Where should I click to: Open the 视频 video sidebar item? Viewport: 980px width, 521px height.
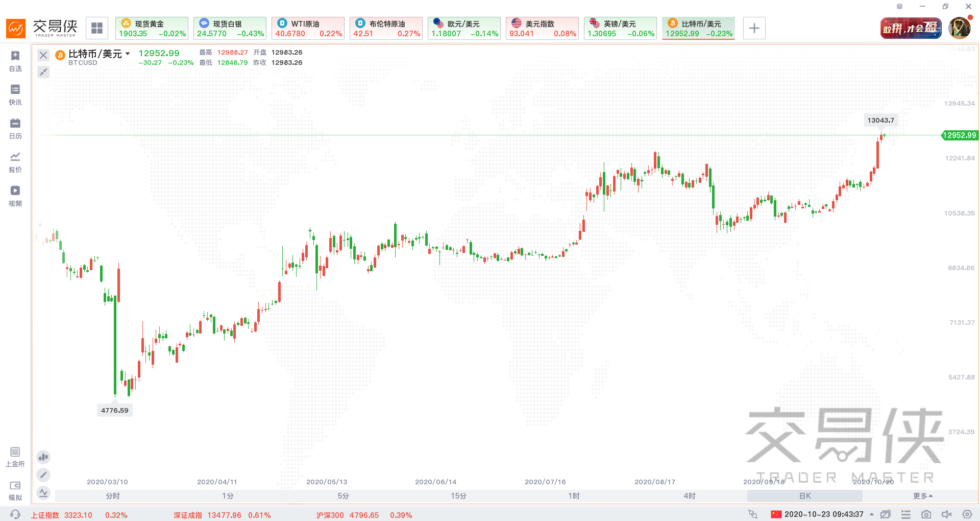[x=15, y=196]
